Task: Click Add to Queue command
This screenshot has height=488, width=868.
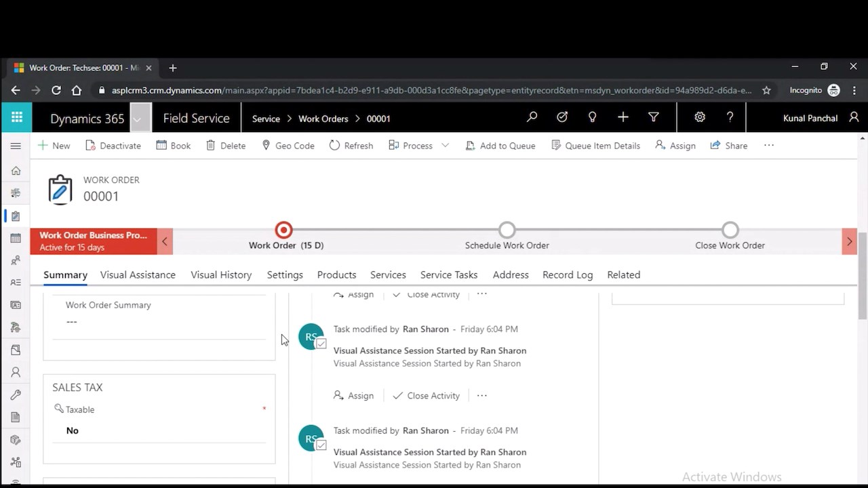Action: tap(500, 146)
